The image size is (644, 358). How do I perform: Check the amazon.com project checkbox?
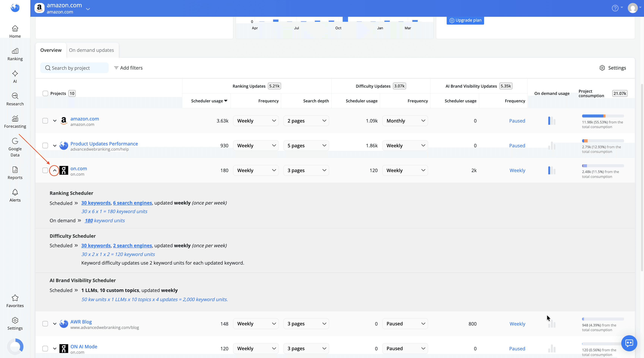tap(45, 121)
